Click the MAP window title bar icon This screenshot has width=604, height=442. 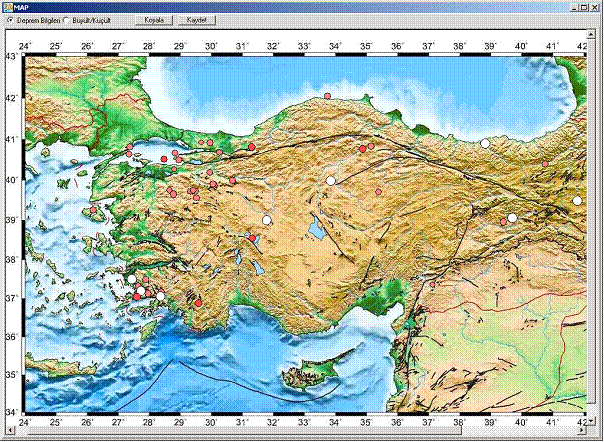[x=8, y=6]
